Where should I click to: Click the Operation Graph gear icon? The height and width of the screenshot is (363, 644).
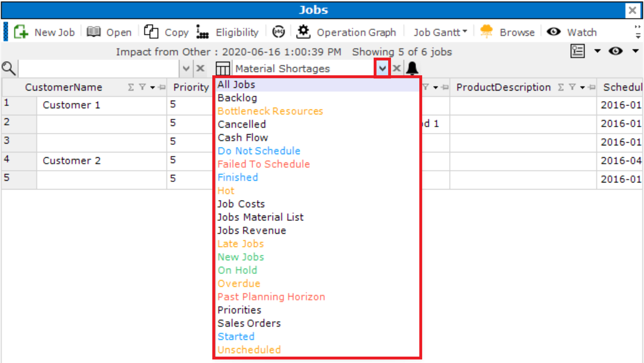click(303, 31)
